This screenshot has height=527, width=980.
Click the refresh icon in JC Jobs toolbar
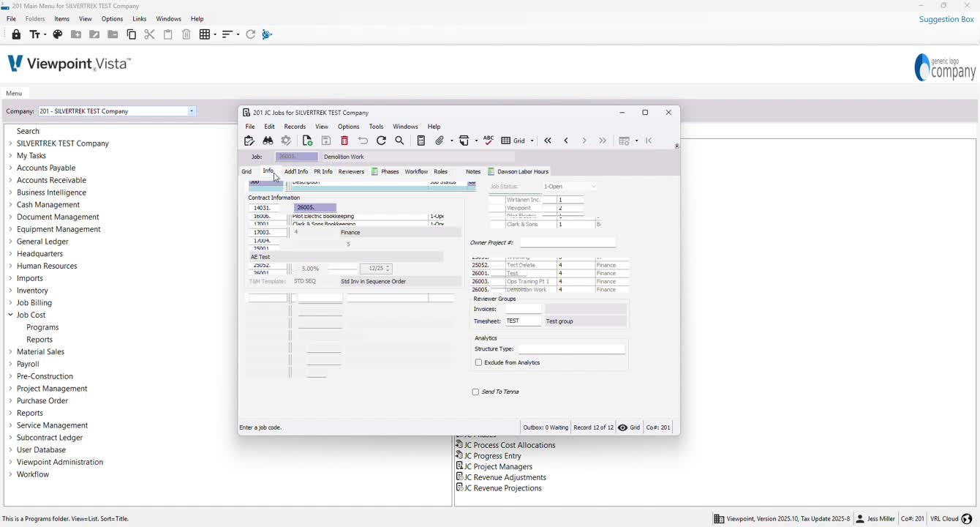coord(381,141)
